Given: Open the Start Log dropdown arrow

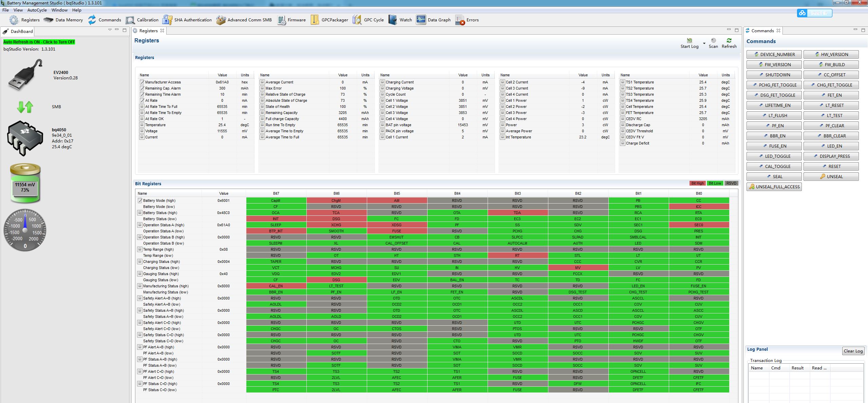Looking at the screenshot, I should point(704,43).
